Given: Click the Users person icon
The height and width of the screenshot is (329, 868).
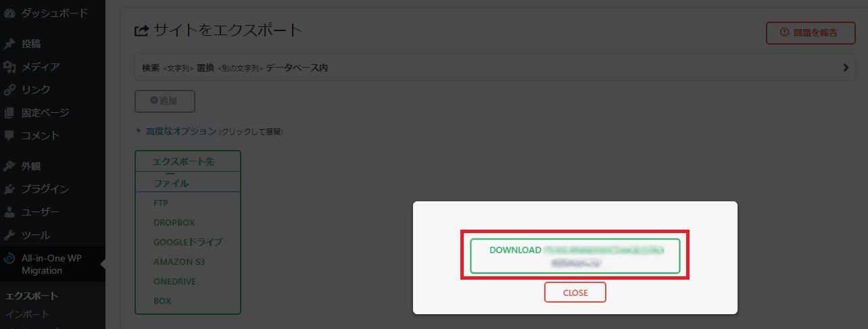Looking at the screenshot, I should 9,212.
